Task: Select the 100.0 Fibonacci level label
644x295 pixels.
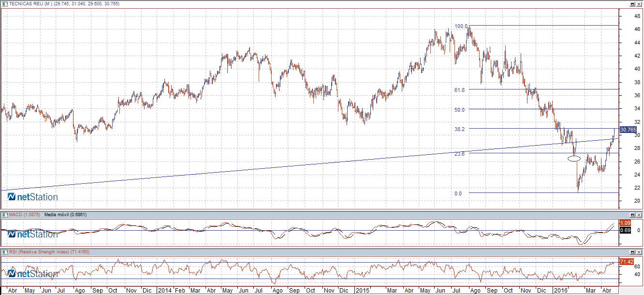Action: click(461, 26)
